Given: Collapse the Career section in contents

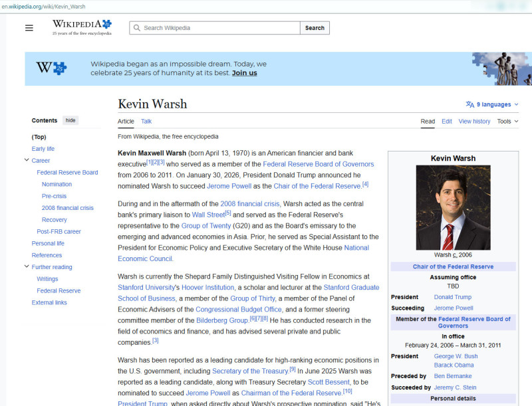Looking at the screenshot, I should point(27,160).
